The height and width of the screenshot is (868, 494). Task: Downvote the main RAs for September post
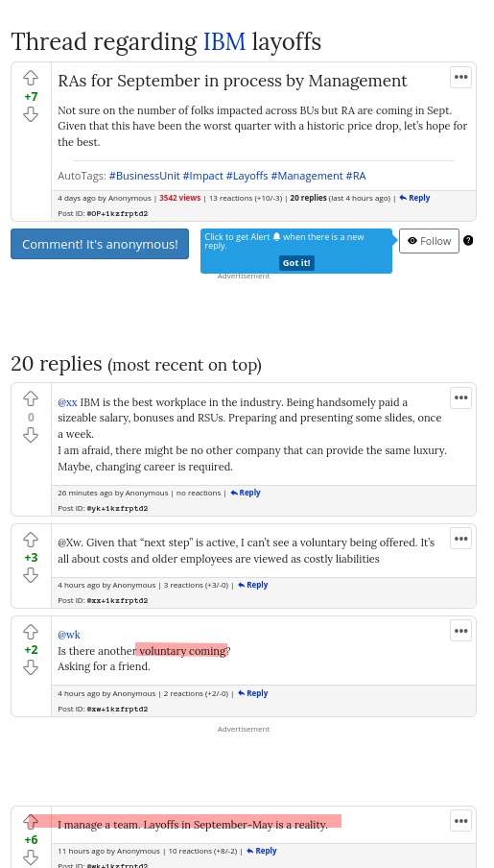[31, 114]
